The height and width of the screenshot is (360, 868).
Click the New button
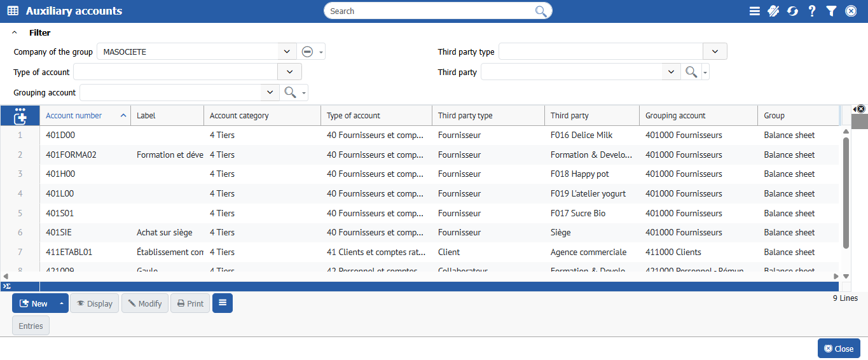click(34, 303)
